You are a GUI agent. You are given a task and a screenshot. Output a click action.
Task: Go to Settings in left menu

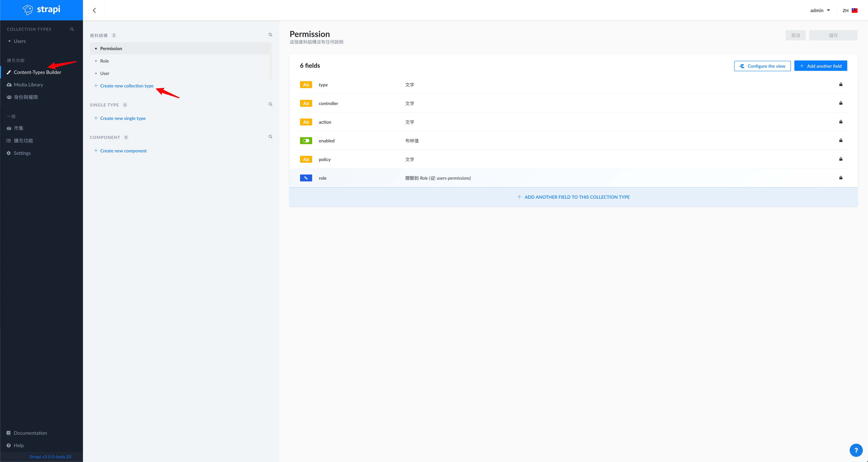22,153
